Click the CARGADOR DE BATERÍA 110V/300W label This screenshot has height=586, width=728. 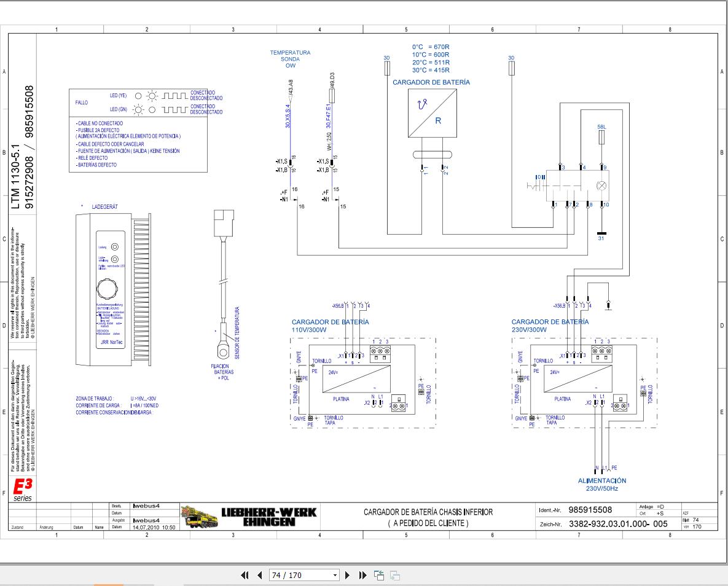click(x=330, y=326)
